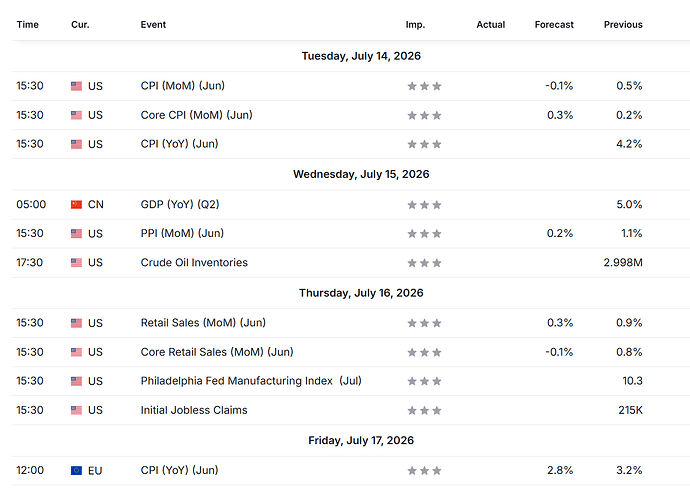690x494 pixels.
Task: Click the Imp. column header
Action: [415, 25]
